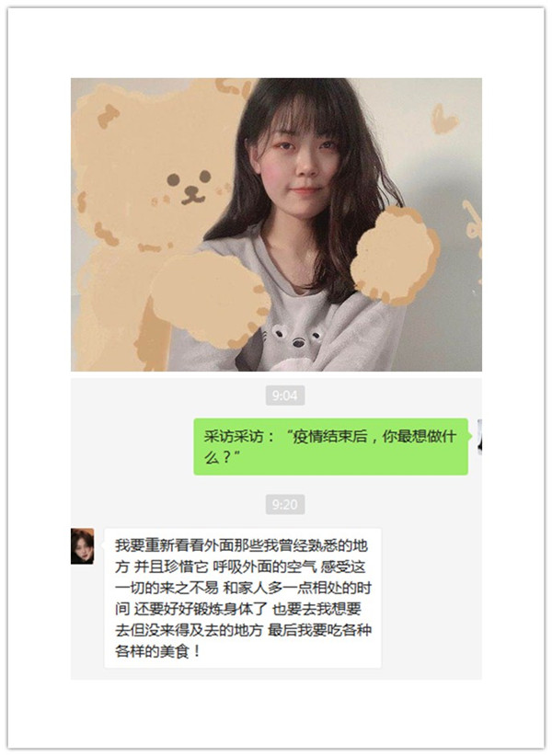The width and height of the screenshot is (552, 756).
Task: Click the green interview question bubble
Action: coord(330,446)
